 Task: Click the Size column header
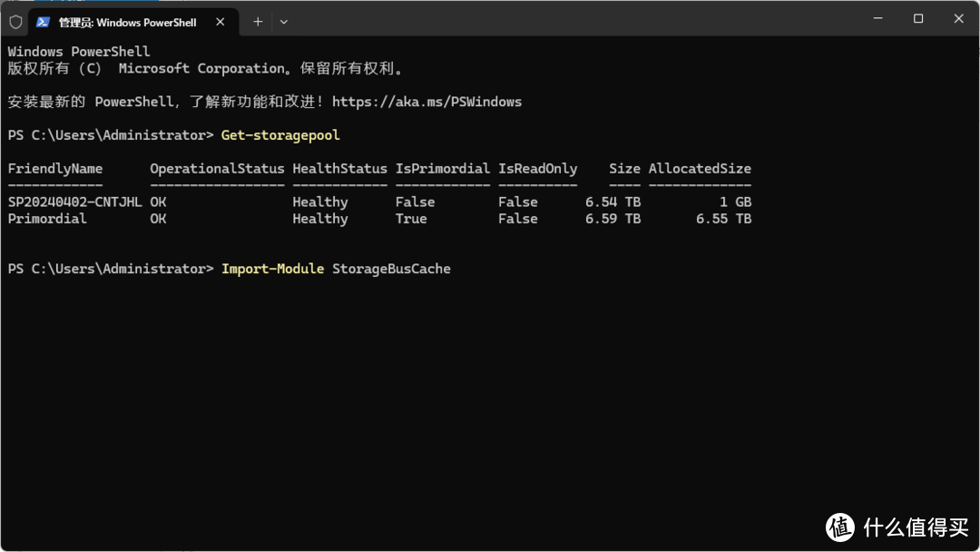point(624,169)
